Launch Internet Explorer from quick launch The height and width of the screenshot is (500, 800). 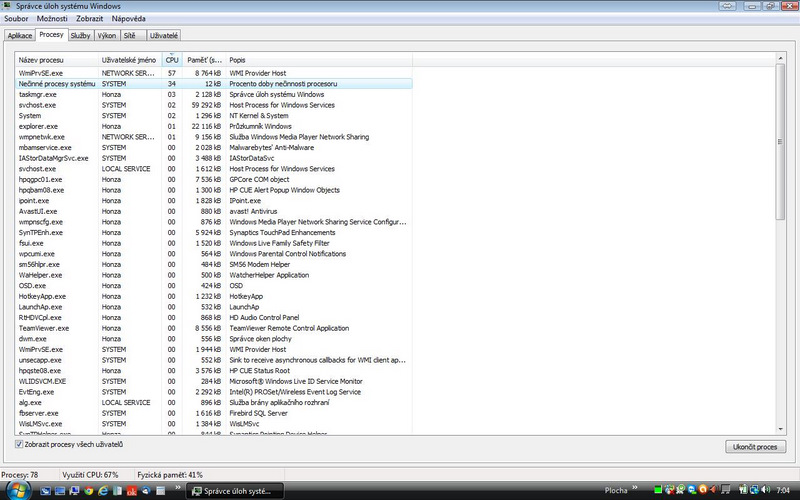click(103, 491)
